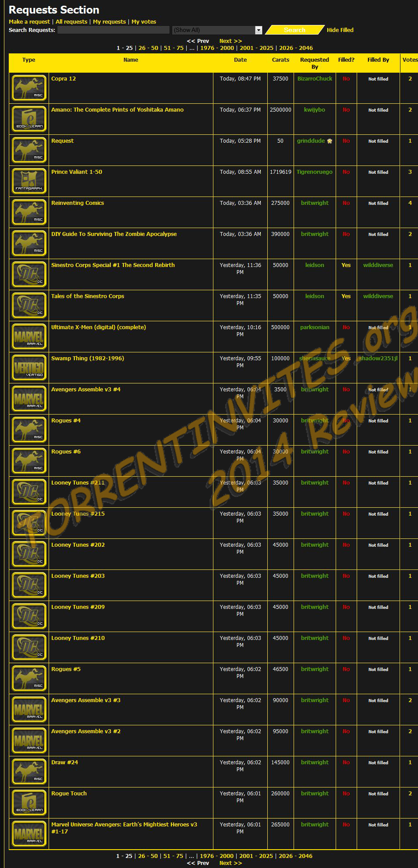Open the Reinventing Comics request
Screen dimensions: 418x868
pos(78,203)
